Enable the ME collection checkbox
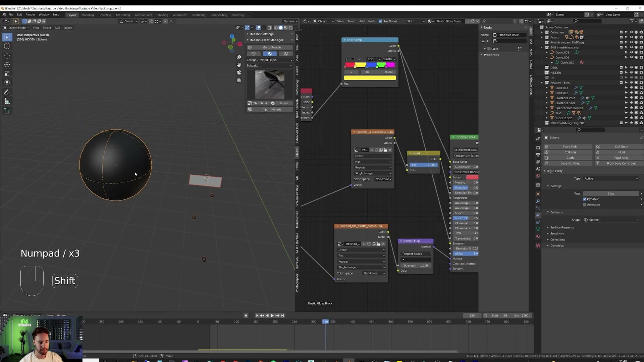The width and height of the screenshot is (644, 362). click(x=621, y=78)
